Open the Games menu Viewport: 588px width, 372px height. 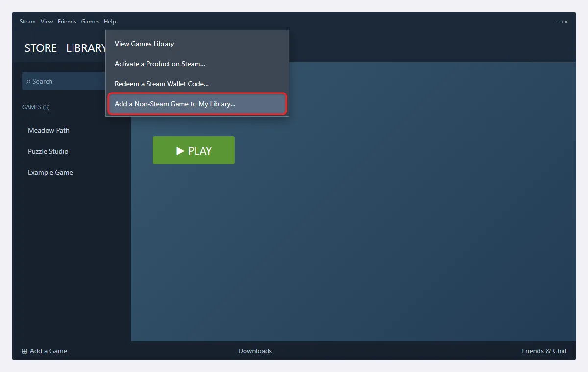90,22
